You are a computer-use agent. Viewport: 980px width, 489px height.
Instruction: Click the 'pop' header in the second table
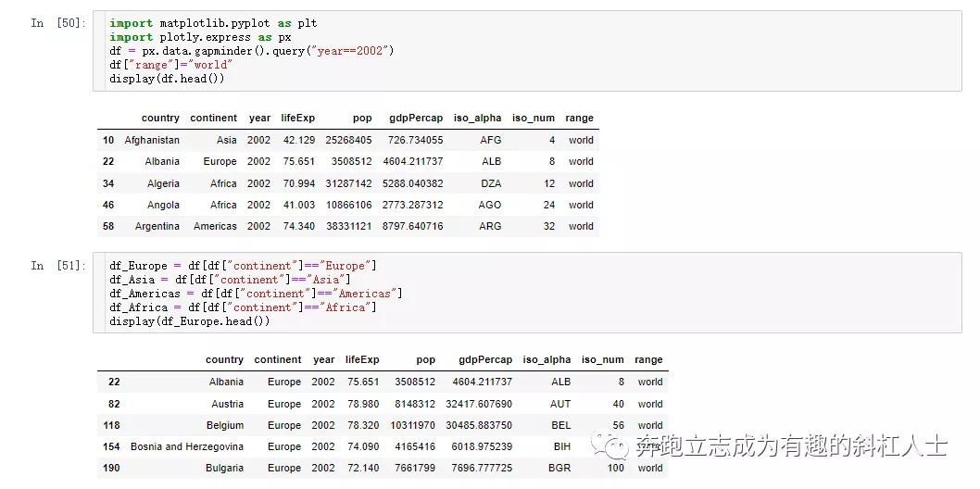click(x=426, y=359)
